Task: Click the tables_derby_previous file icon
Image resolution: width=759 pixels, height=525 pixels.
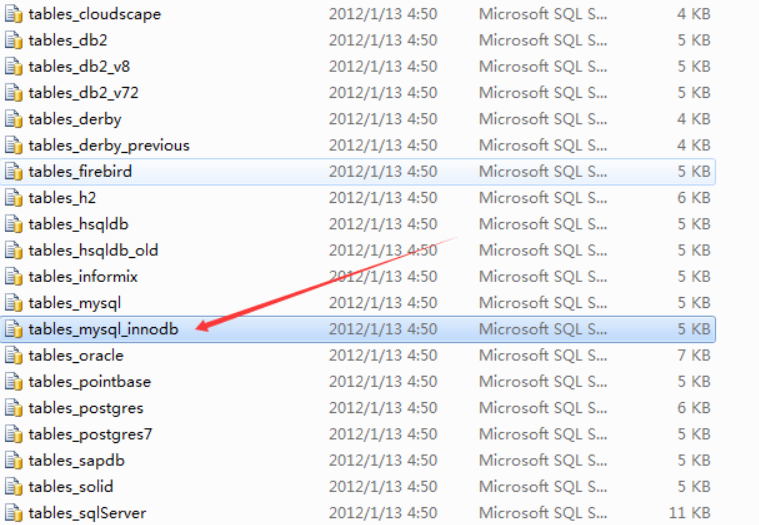Action: pos(14,145)
